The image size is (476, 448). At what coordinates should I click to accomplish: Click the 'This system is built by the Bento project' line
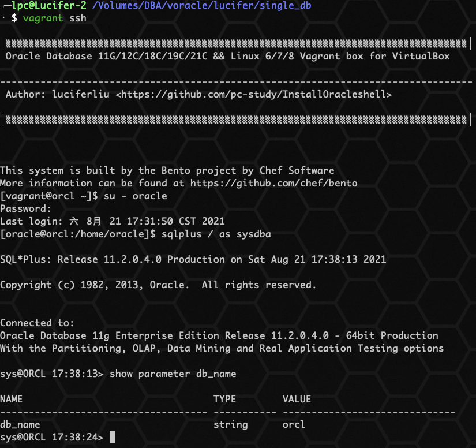click(167, 170)
